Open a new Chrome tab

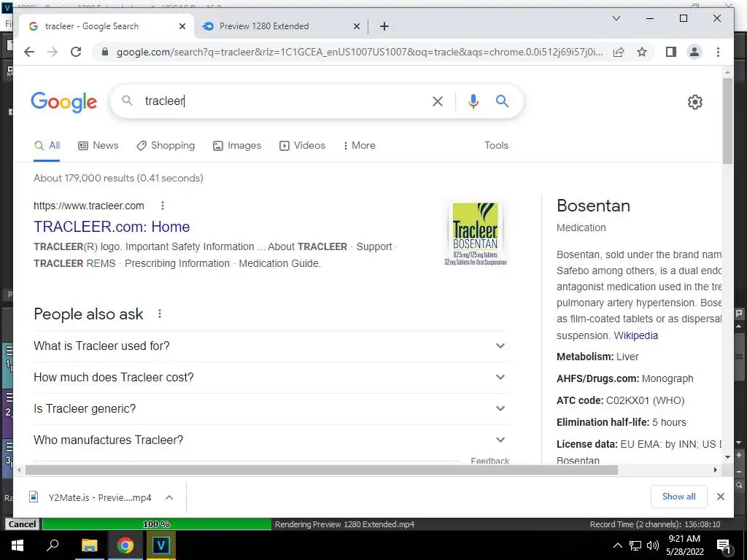[384, 26]
